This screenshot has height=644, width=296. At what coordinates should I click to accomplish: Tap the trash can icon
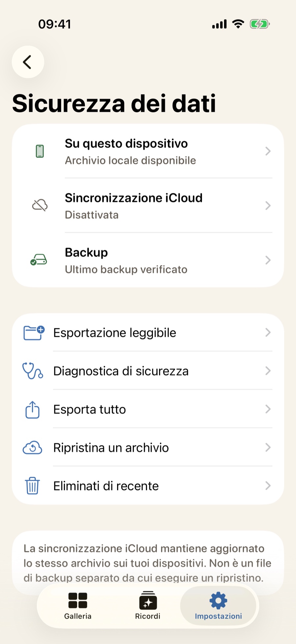33,486
